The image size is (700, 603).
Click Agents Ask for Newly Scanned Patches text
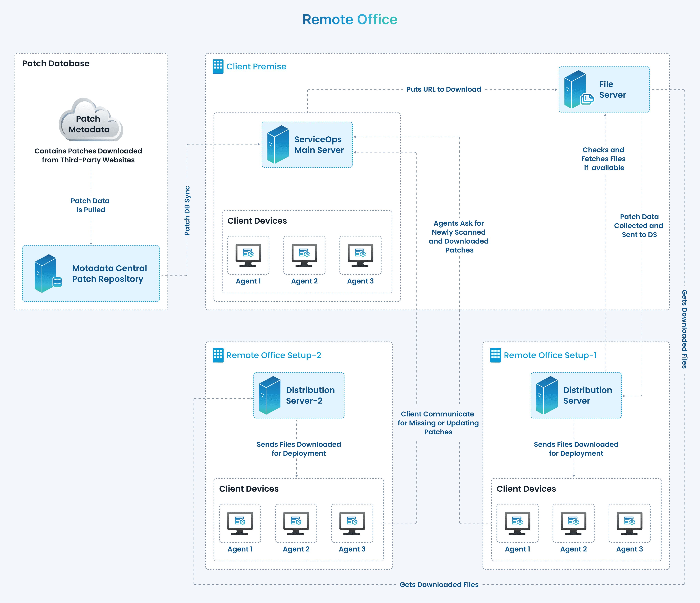pyautogui.click(x=459, y=236)
